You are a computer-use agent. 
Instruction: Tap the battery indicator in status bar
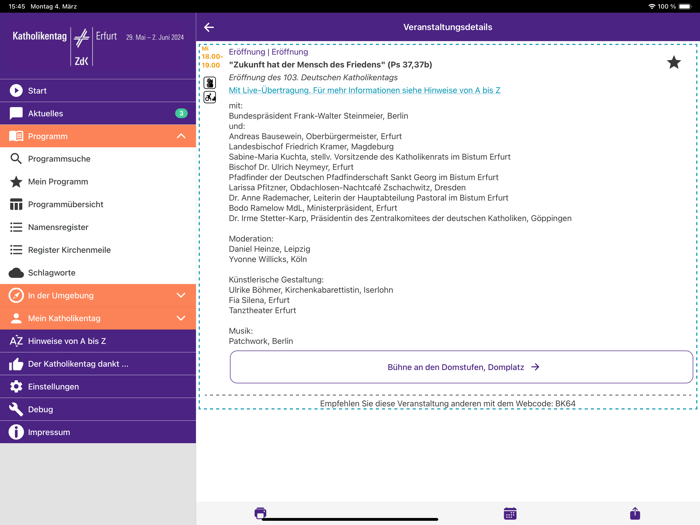(x=685, y=6)
